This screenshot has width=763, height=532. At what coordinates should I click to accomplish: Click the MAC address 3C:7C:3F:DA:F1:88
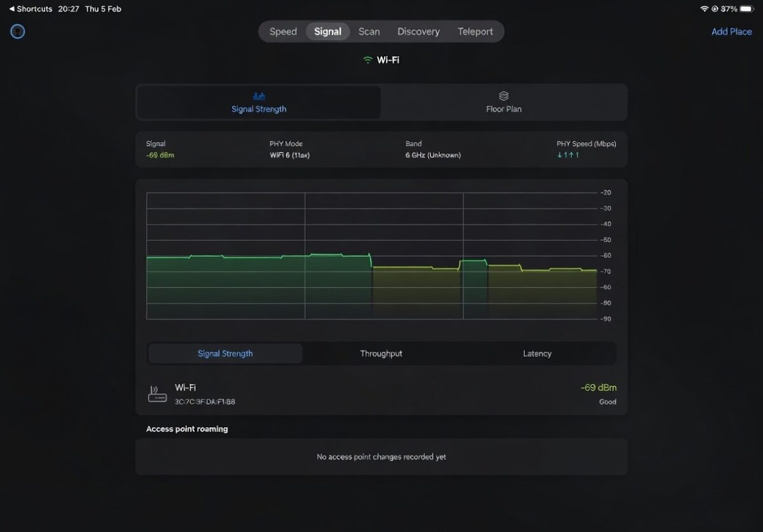pyautogui.click(x=205, y=402)
